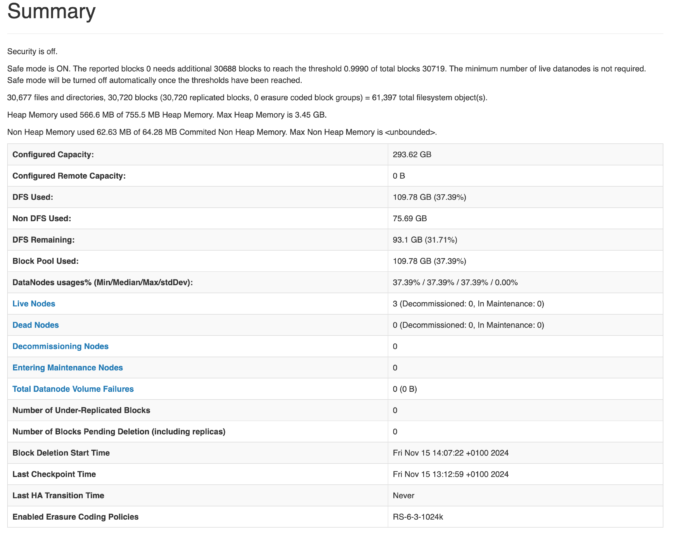Screen dimensions: 677x534
Task: Open the Dead Nodes link
Action: click(35, 325)
